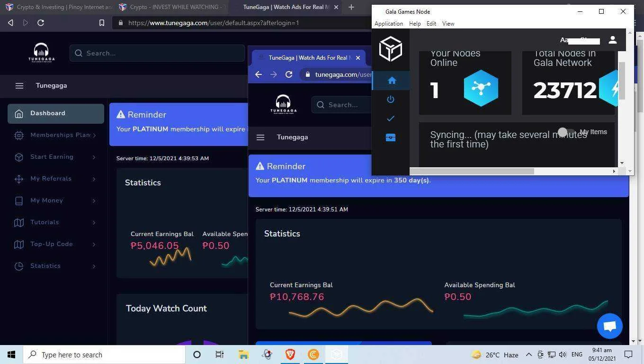Click the 23712 total nodes number
The image size is (644, 364).
565,90
